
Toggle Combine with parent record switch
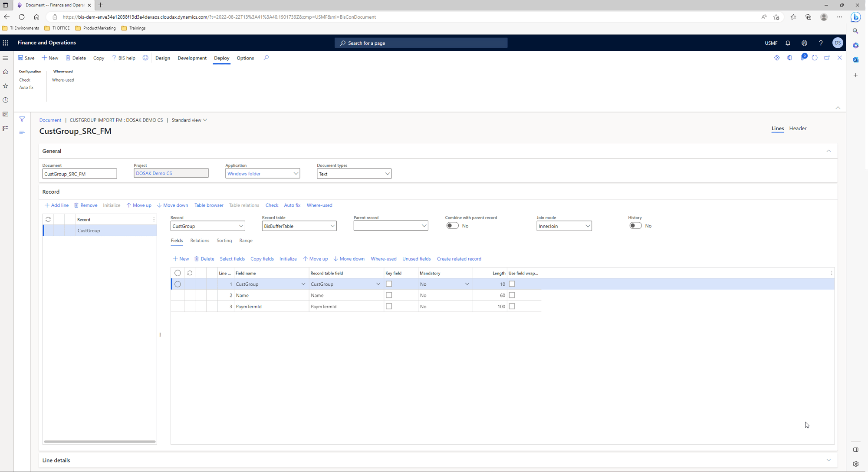pyautogui.click(x=452, y=225)
